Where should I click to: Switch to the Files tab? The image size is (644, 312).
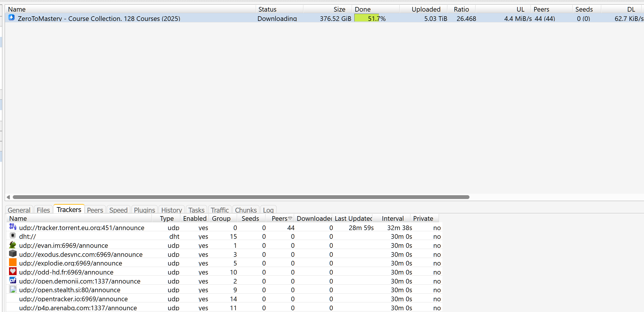coord(43,210)
